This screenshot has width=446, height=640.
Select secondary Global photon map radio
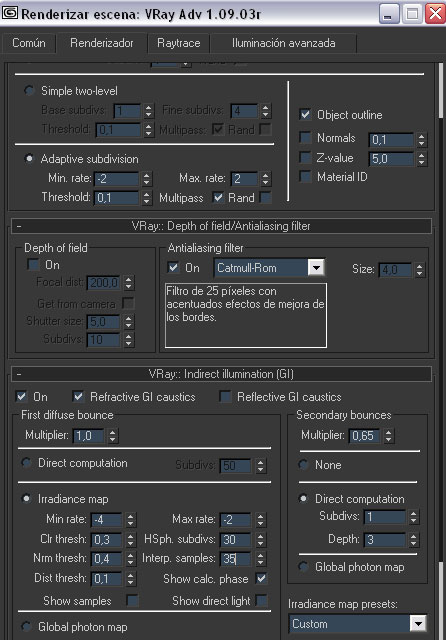click(x=303, y=567)
